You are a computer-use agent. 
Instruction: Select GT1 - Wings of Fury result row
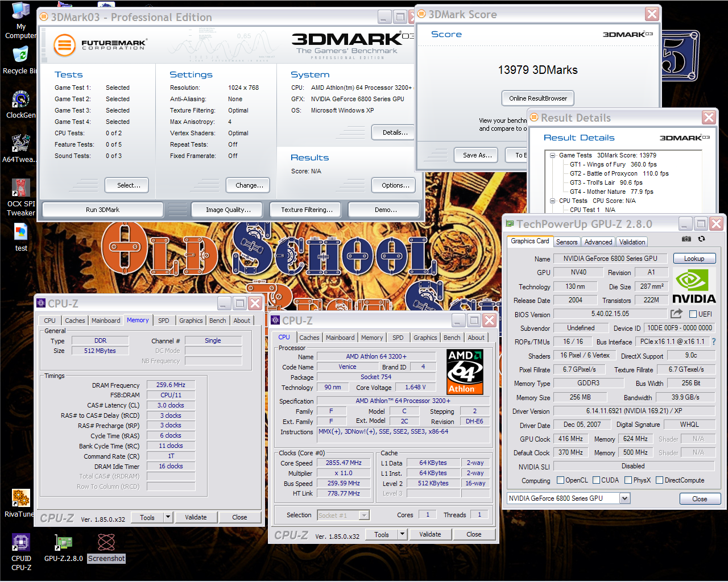613,164
